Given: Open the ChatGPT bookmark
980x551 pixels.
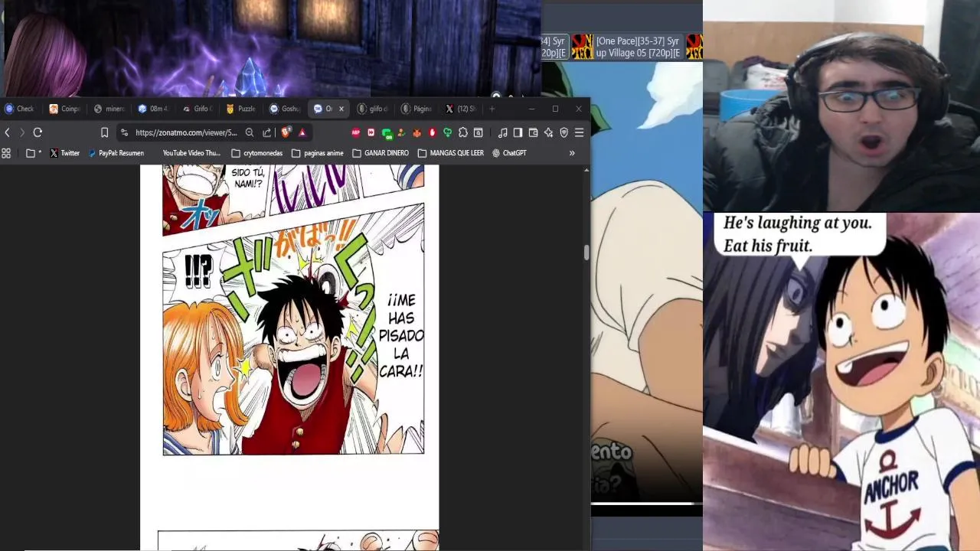Looking at the screenshot, I should (509, 153).
